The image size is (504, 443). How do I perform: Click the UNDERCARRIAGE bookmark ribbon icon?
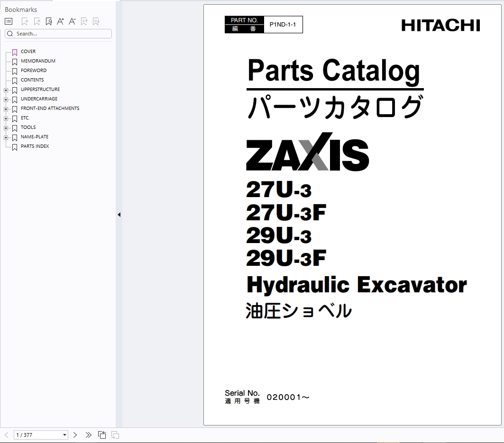pyautogui.click(x=15, y=100)
